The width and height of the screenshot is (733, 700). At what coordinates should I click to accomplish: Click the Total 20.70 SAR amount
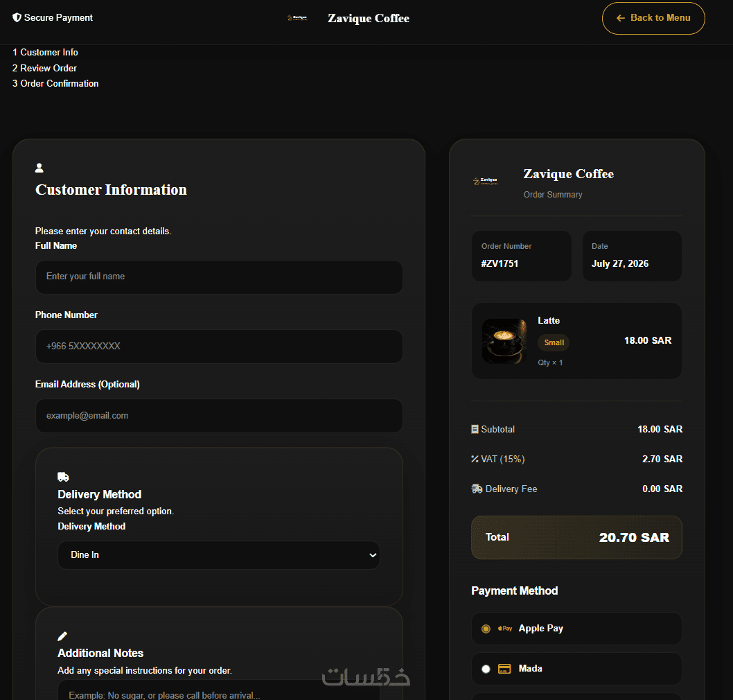[634, 538]
